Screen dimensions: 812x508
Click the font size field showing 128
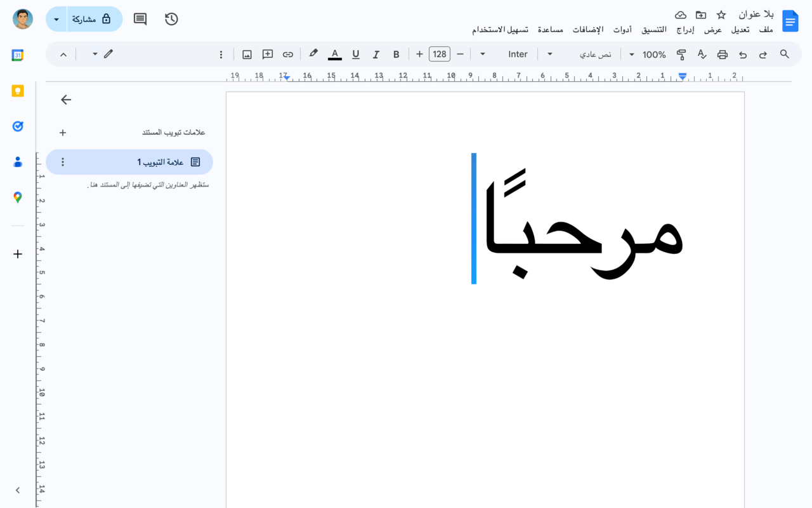coord(439,54)
